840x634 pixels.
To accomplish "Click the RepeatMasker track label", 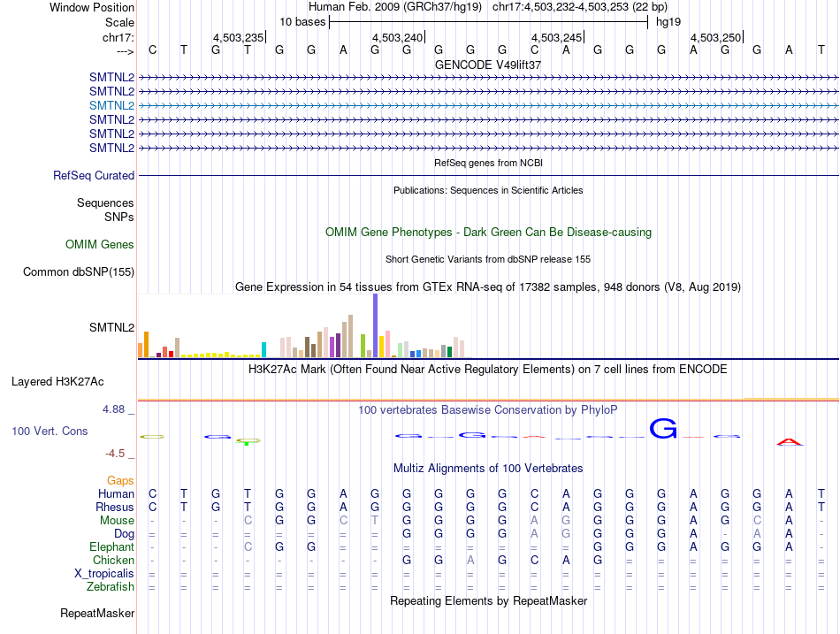I will point(97,613).
